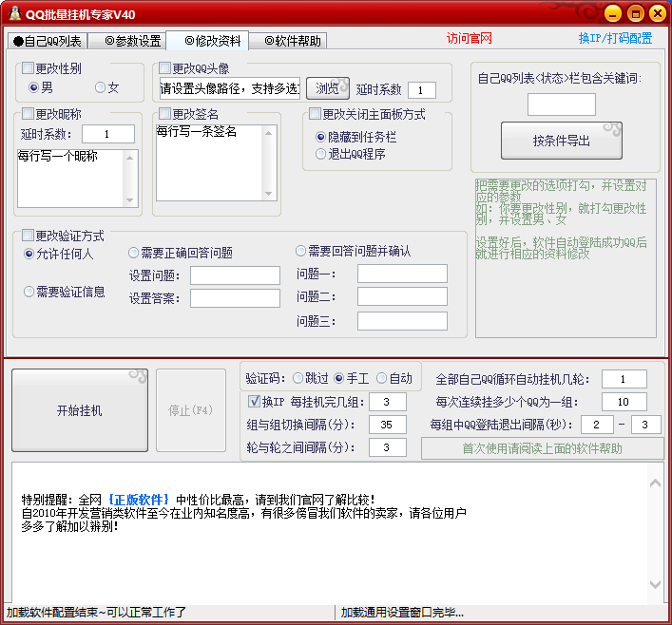672x625 pixels.
Task: Click the avatar 延时系数 field
Action: click(422, 90)
